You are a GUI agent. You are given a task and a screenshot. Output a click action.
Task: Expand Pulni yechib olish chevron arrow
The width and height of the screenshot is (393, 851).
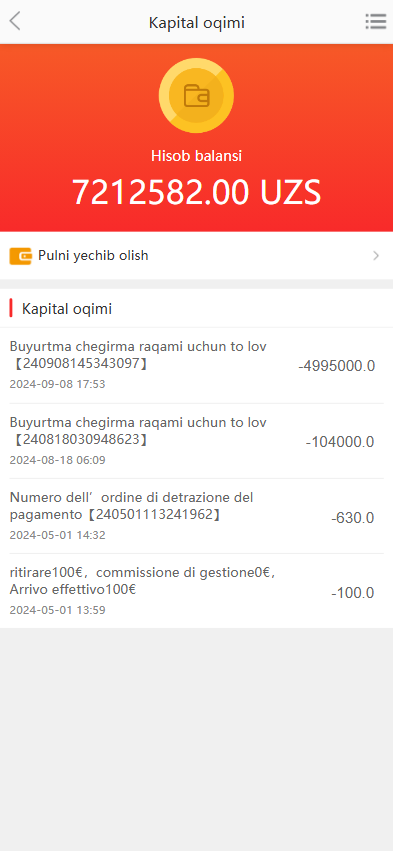click(376, 256)
